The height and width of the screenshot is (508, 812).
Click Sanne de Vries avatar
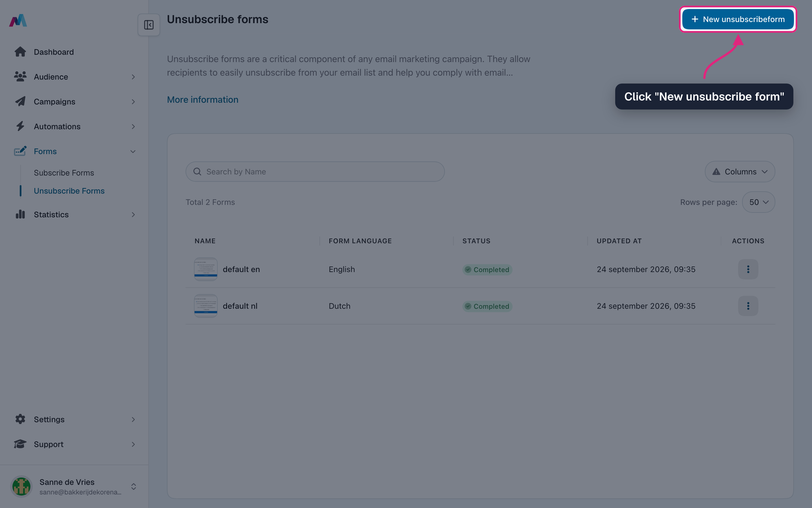tap(21, 486)
